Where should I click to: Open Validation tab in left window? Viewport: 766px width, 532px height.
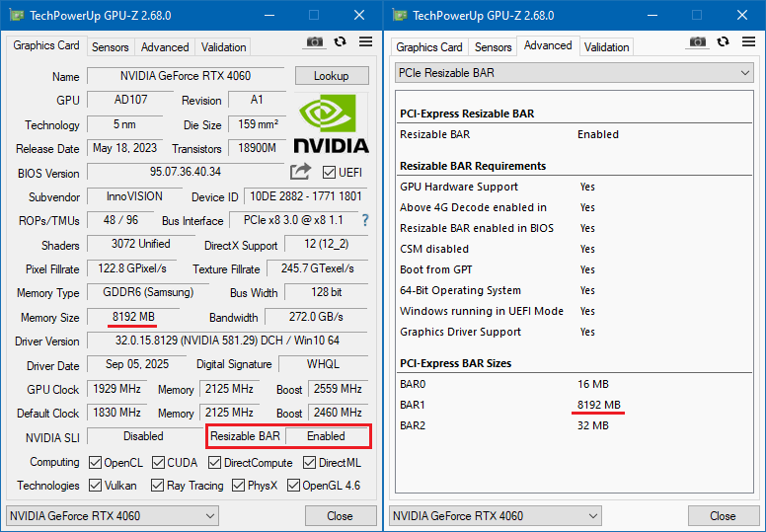pyautogui.click(x=223, y=47)
